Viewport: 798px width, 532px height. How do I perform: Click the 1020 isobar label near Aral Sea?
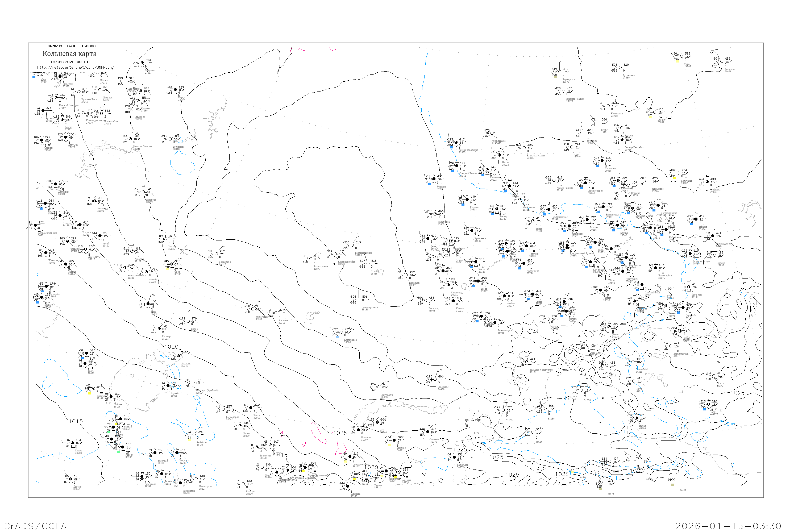171,347
